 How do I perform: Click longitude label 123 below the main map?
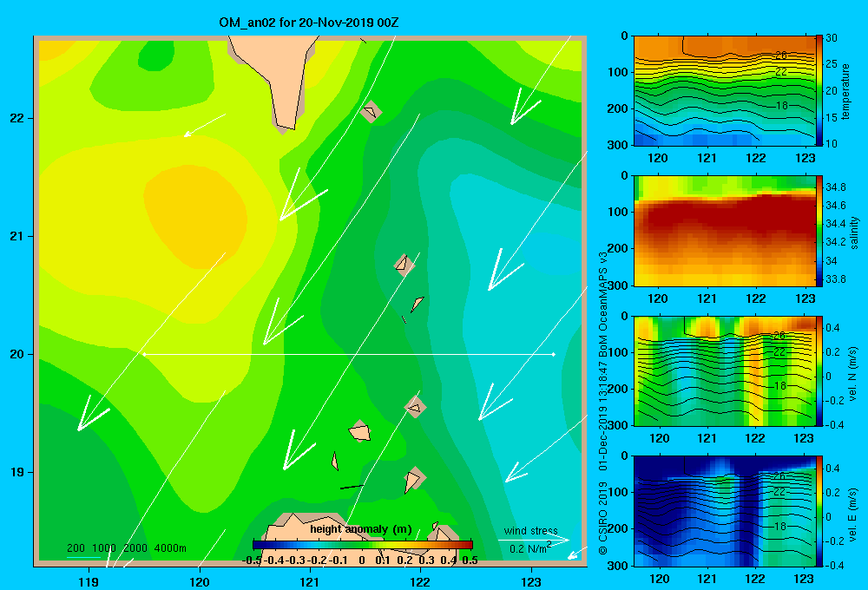[531, 581]
